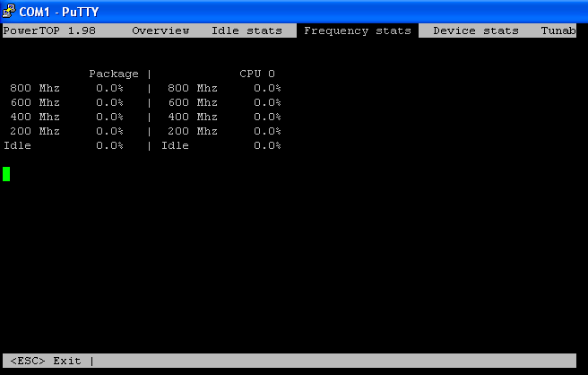
Task: Click the Idle label in CPU 0 column
Action: pos(175,145)
